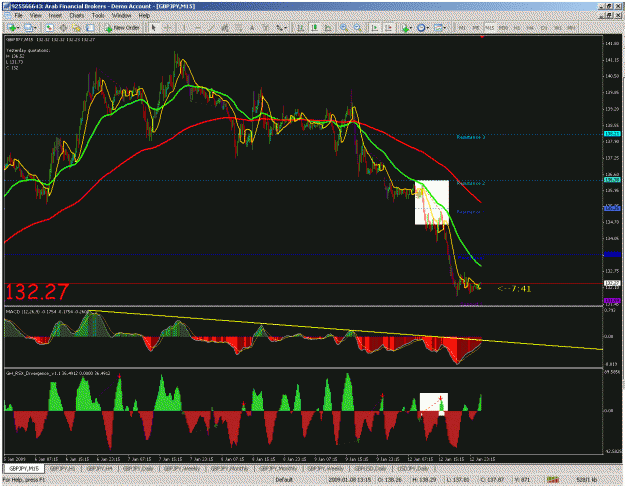
Task: Open the View menu
Action: [35, 16]
